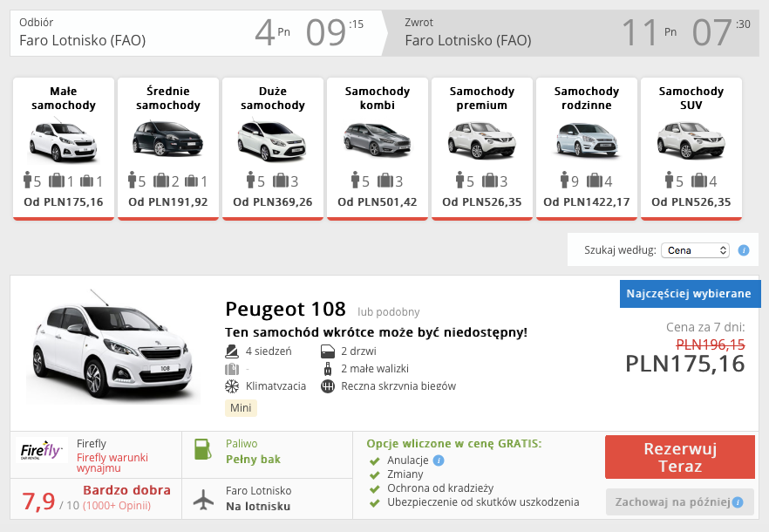
Task: Click the Bardzo dobra rating label
Action: click(126, 490)
